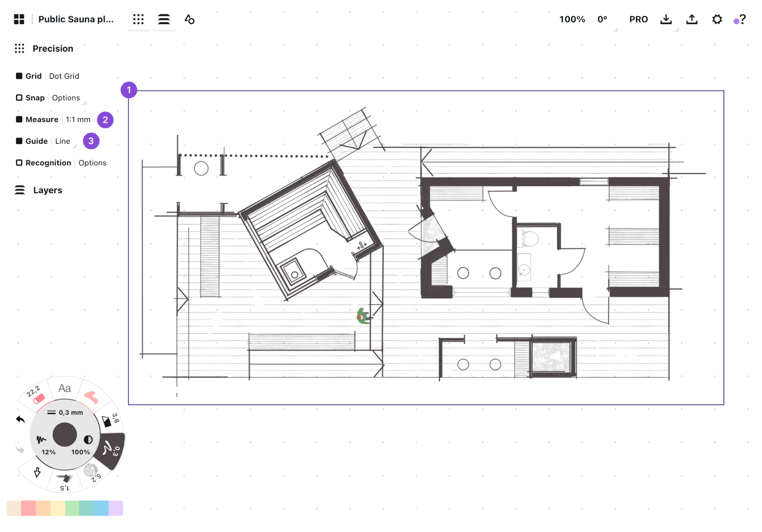762x532 pixels.
Task: Choose the peach color swatch
Action: pos(43,508)
